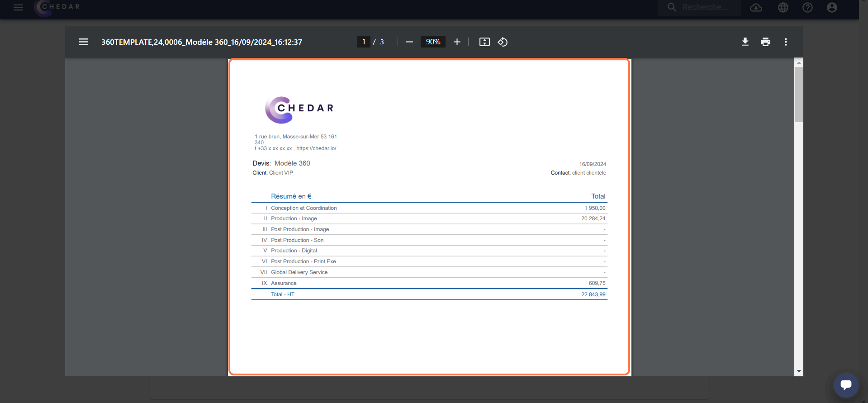868x403 pixels.
Task: Click the vertical scrollbar thumb
Action: coord(799,95)
